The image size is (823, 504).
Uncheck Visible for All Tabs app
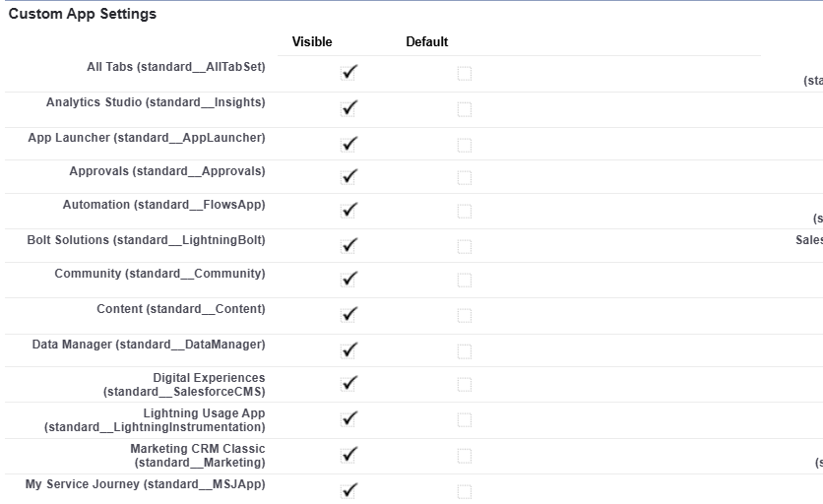pyautogui.click(x=348, y=74)
